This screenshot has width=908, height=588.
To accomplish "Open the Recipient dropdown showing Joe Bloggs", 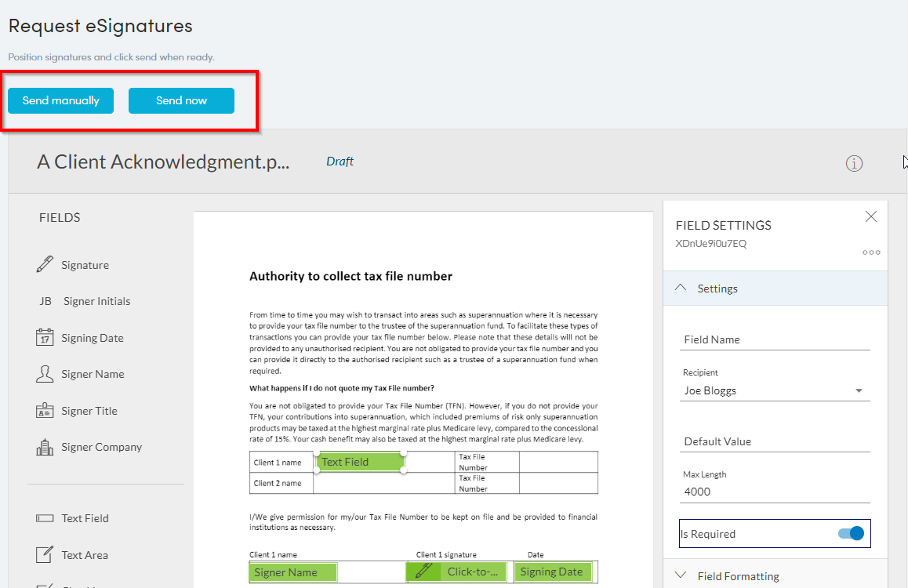I will pyautogui.click(x=775, y=390).
